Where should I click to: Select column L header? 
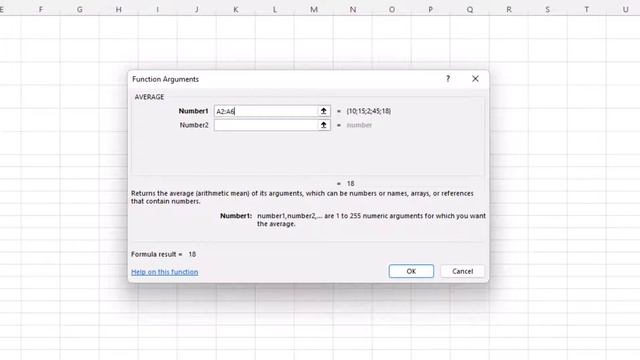(x=275, y=9)
